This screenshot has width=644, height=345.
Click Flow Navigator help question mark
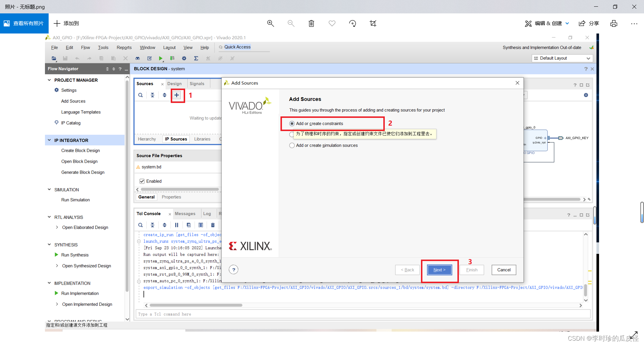(x=120, y=69)
